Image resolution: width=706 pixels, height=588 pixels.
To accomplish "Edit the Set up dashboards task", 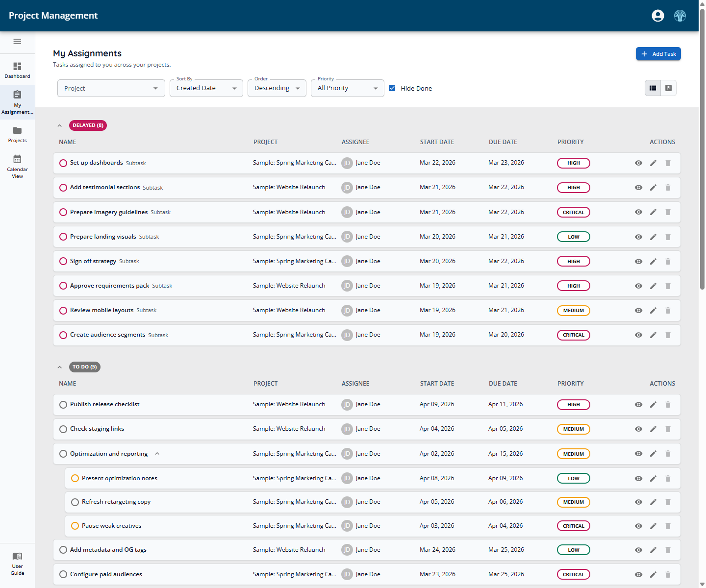I will 653,163.
